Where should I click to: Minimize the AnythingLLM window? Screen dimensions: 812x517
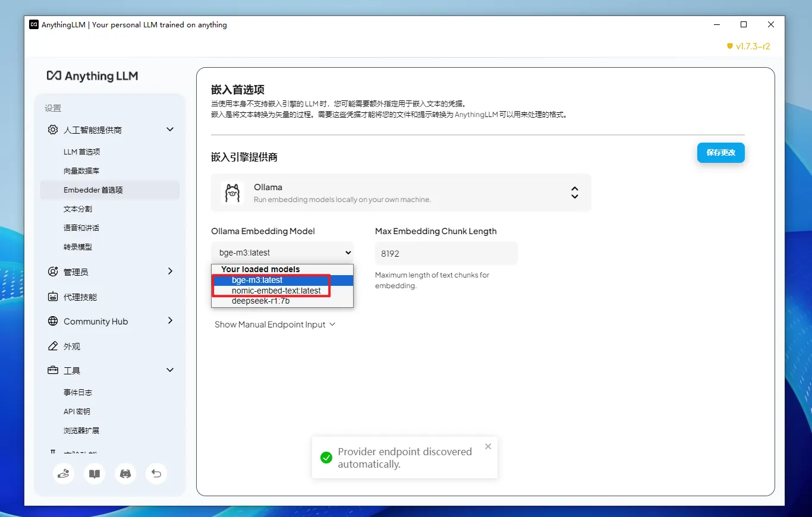point(716,24)
